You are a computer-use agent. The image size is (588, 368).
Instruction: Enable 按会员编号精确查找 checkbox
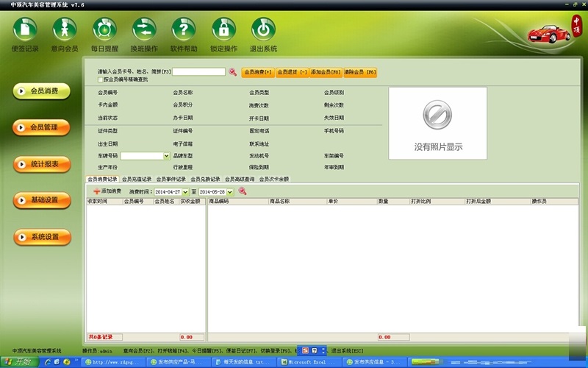101,79
